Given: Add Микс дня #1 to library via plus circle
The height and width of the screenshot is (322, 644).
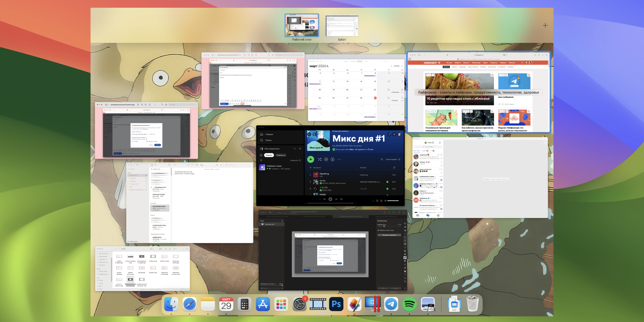Looking at the screenshot, I should tap(326, 159).
